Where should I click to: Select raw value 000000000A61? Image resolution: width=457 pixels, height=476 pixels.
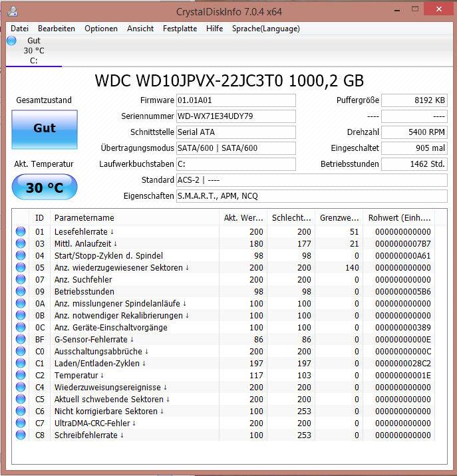[403, 255]
